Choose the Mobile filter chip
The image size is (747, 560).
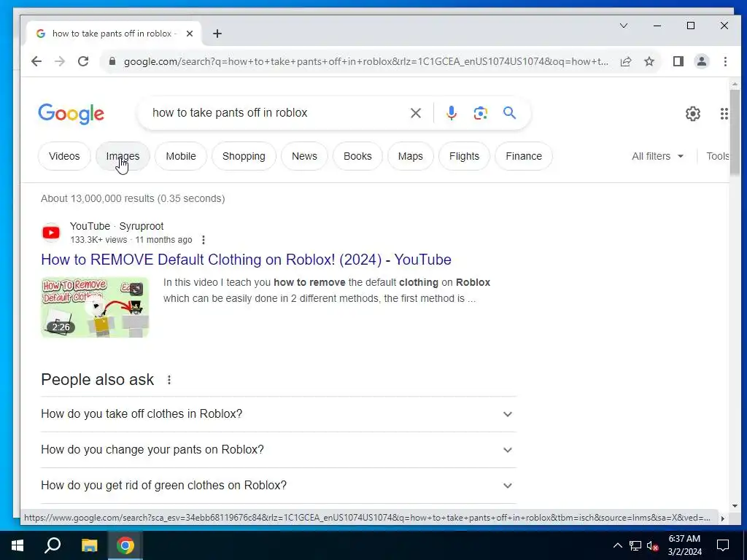point(181,156)
